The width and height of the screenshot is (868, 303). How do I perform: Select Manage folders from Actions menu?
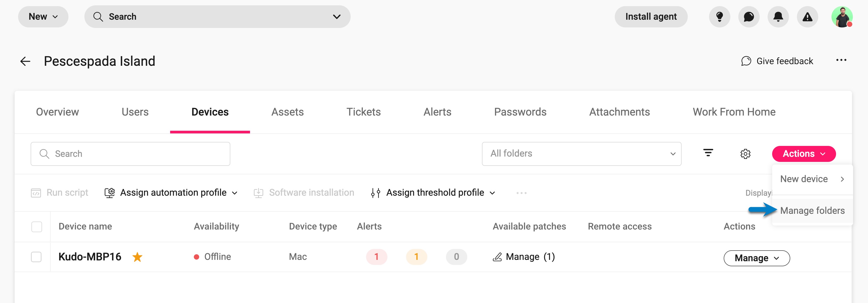(x=812, y=211)
